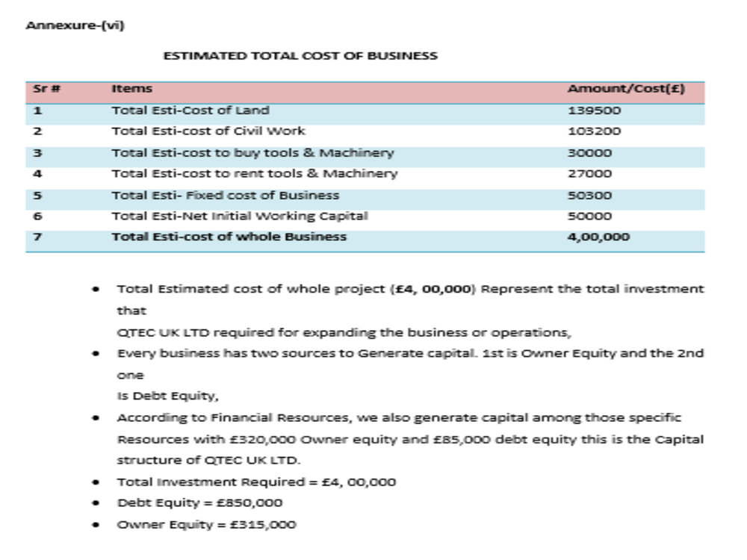Select cell 'Total Esti-cost of Civil Work'

[x=208, y=131]
